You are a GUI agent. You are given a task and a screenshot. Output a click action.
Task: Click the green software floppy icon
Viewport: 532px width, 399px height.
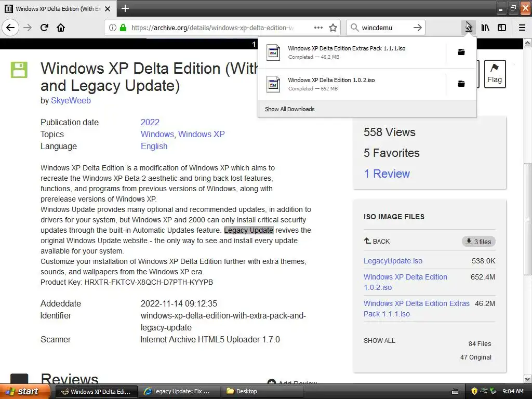19,70
